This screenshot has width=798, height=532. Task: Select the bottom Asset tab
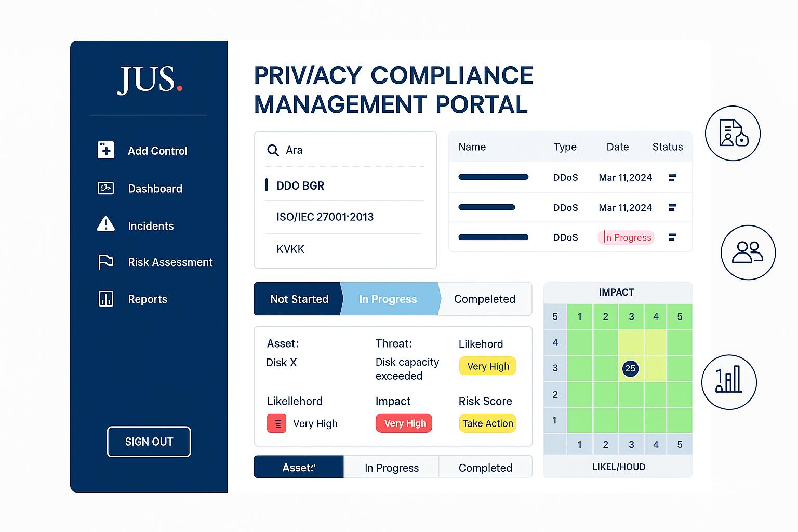click(299, 467)
